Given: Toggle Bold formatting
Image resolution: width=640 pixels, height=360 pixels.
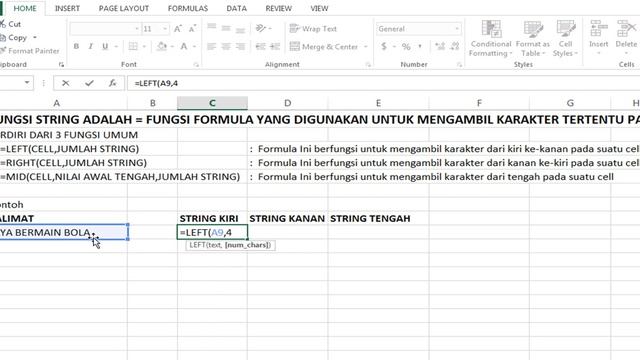Looking at the screenshot, I should 76,47.
